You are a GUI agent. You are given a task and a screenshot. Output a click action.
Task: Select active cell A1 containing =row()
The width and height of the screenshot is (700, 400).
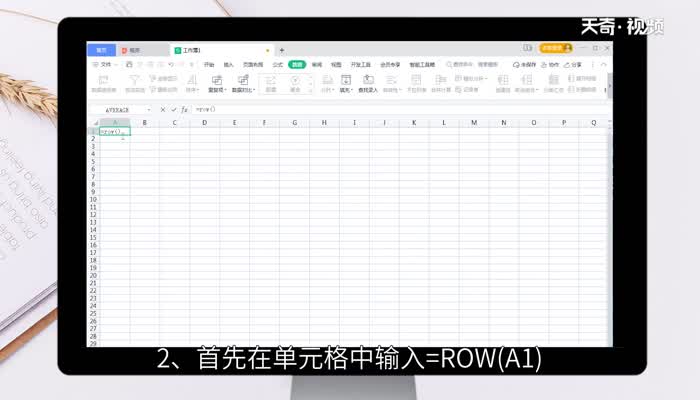tap(115, 131)
